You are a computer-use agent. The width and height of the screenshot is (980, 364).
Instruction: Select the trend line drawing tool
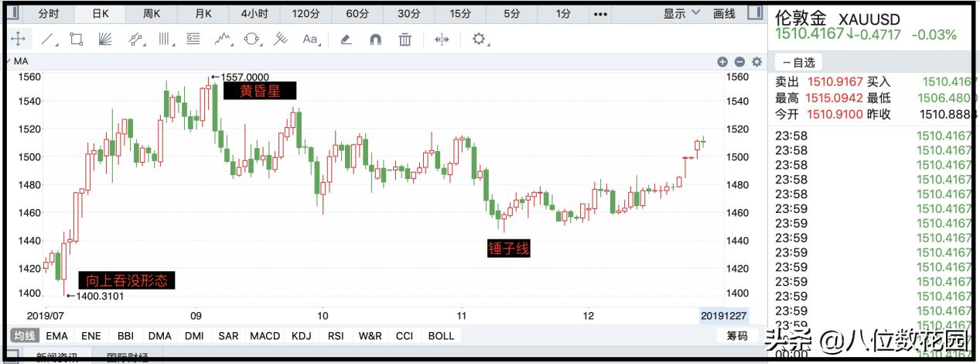click(x=48, y=39)
